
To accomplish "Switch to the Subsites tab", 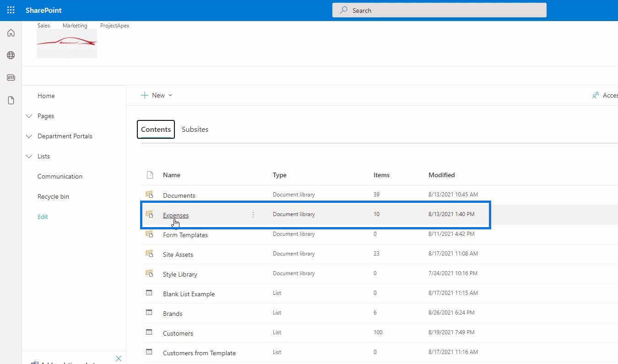I will coord(195,130).
